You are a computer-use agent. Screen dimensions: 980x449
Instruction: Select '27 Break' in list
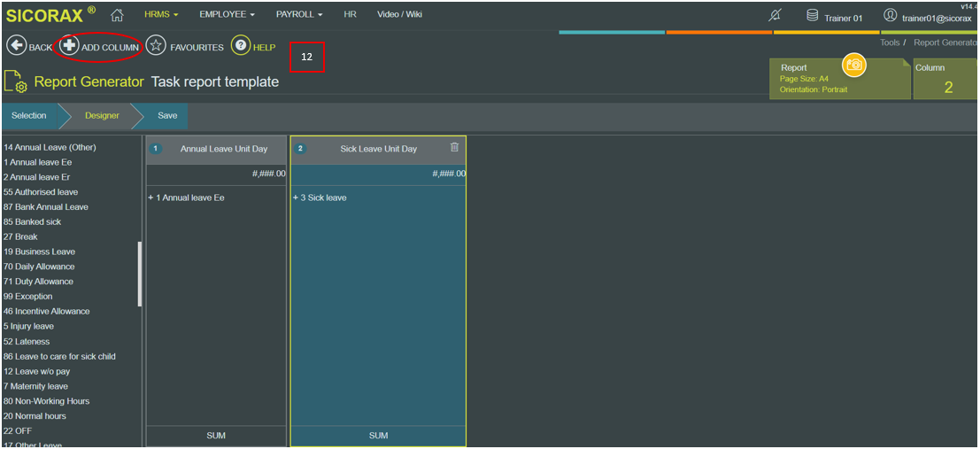pos(20,237)
